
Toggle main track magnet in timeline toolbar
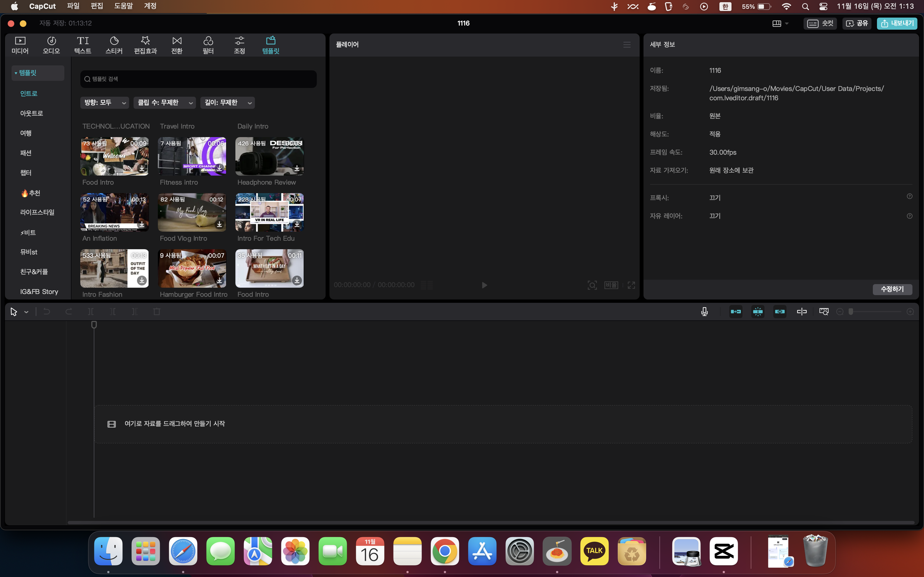pyautogui.click(x=736, y=312)
